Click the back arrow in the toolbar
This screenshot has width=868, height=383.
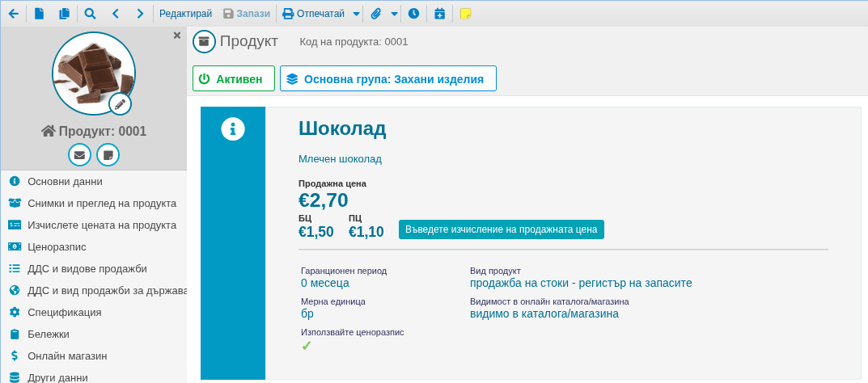point(13,14)
